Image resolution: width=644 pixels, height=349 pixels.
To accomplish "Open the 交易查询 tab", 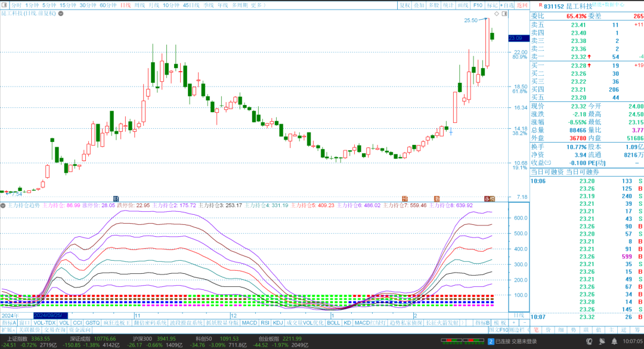I will [x=55, y=330].
